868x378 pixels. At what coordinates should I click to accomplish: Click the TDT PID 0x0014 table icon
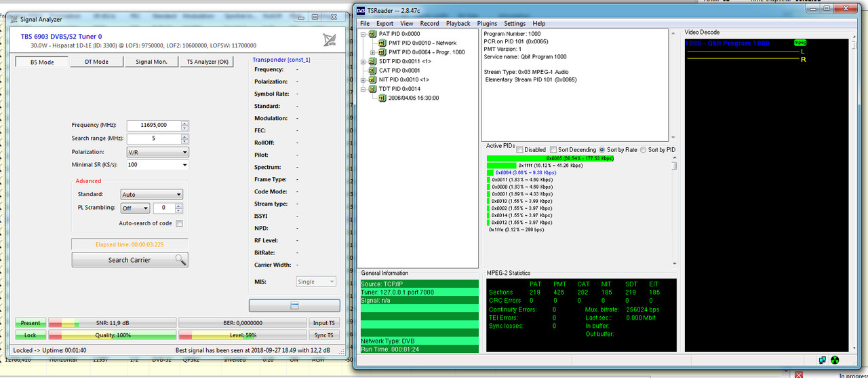tap(373, 89)
